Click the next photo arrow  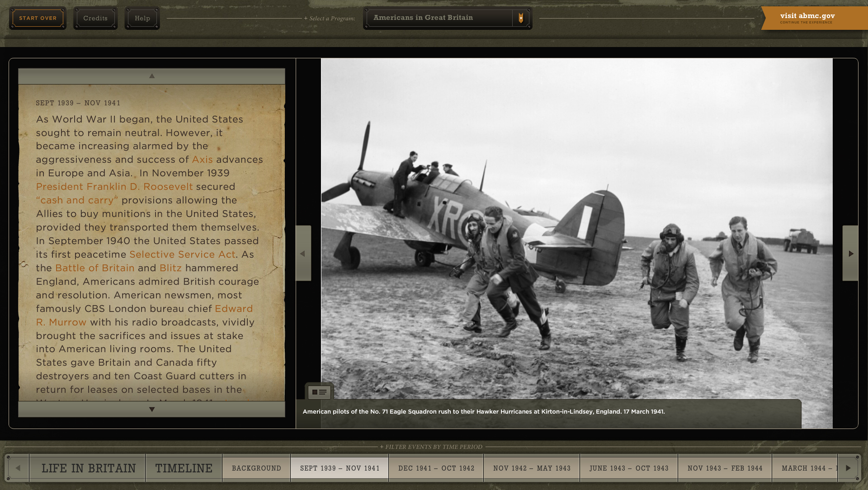(x=850, y=254)
